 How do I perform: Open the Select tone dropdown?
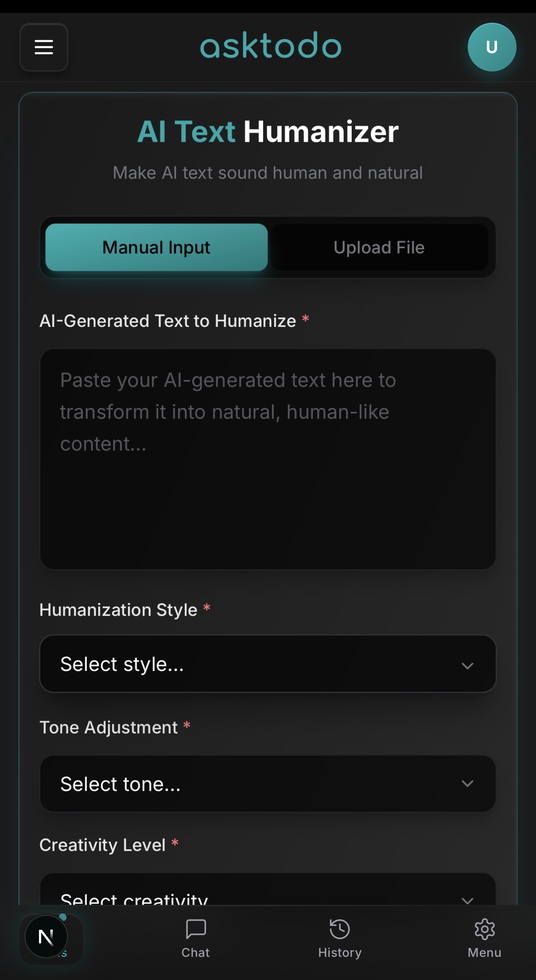tap(268, 784)
